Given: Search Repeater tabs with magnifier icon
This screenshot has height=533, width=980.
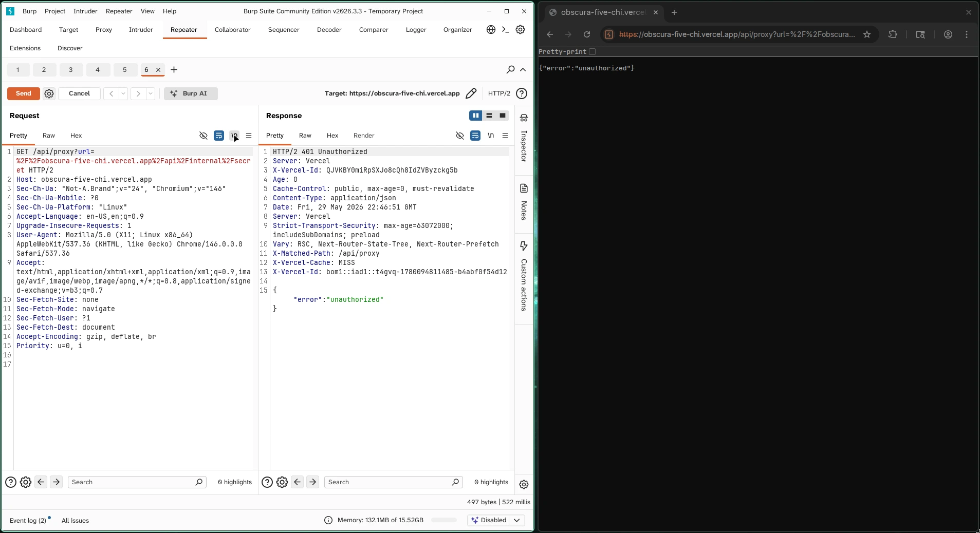Looking at the screenshot, I should (x=510, y=69).
